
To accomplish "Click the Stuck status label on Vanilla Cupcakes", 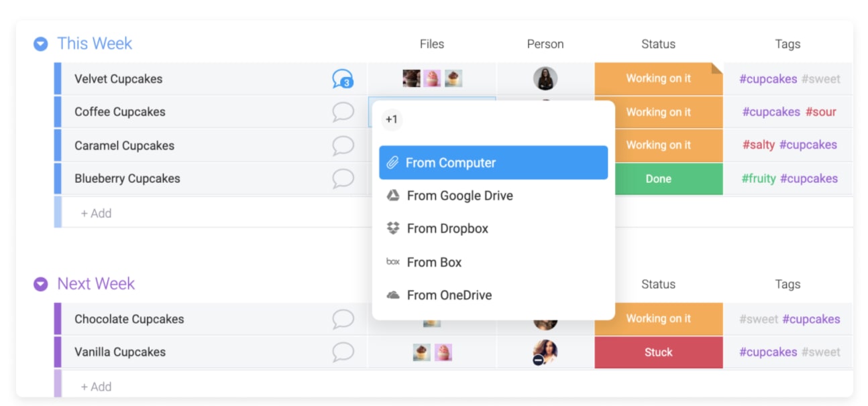I will point(659,352).
